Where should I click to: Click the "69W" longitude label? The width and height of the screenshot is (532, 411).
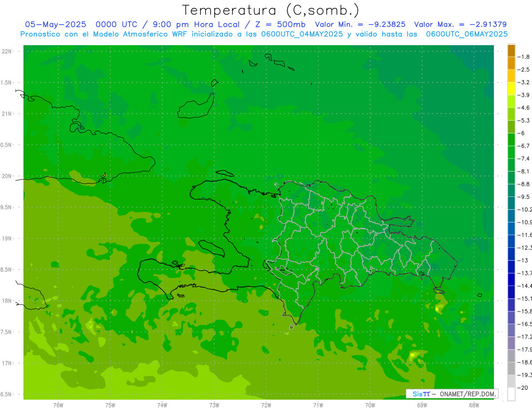(x=422, y=405)
